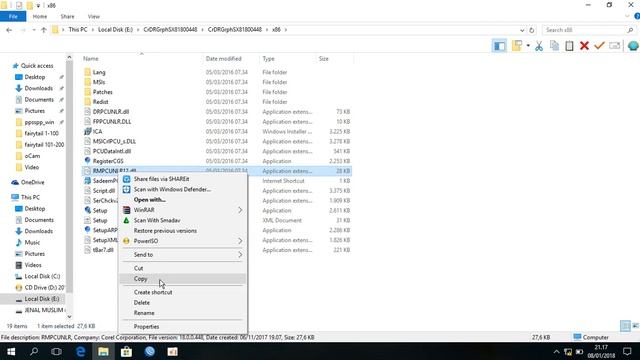640x360 pixels.
Task: Choose Delete from the context menu
Action: tap(182, 302)
